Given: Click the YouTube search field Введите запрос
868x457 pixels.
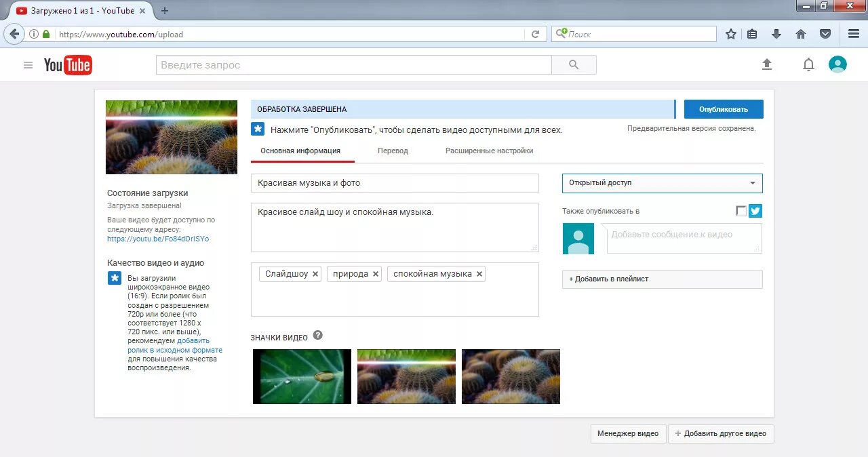Looking at the screenshot, I should tap(354, 65).
